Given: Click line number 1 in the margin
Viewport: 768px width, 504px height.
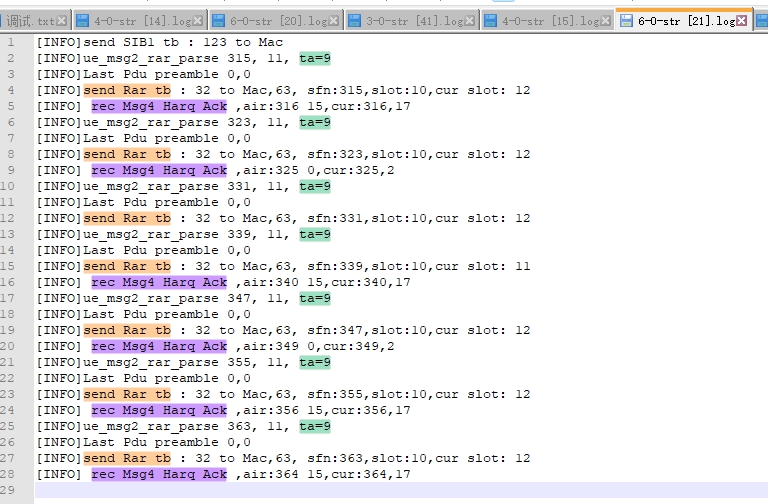Looking at the screenshot, I should point(10,42).
